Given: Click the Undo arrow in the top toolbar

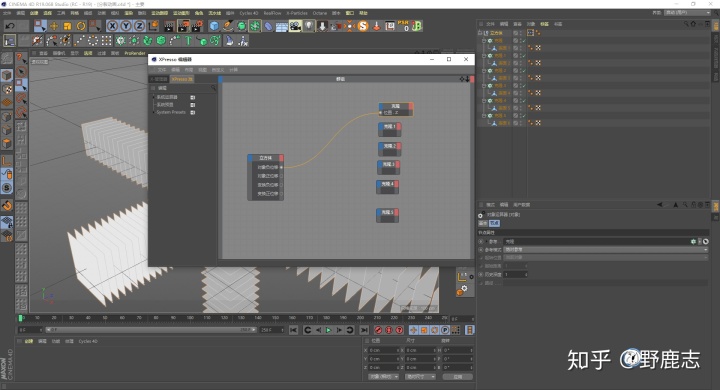Looking at the screenshot, I should [10, 26].
